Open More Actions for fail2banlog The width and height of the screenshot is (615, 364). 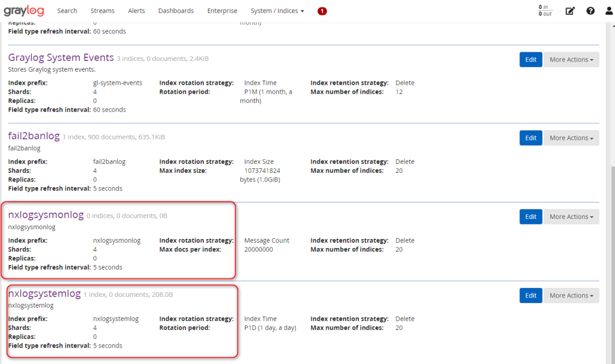coord(571,138)
